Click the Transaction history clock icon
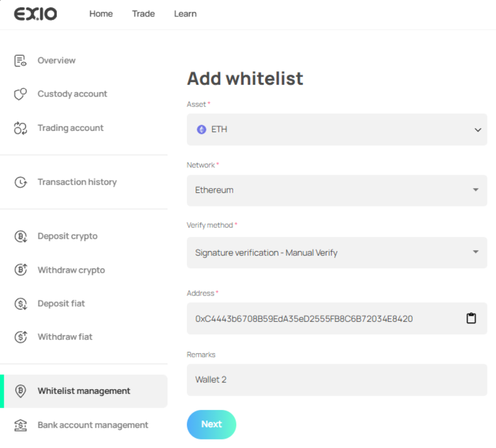The width and height of the screenshot is (496, 448). [20, 182]
